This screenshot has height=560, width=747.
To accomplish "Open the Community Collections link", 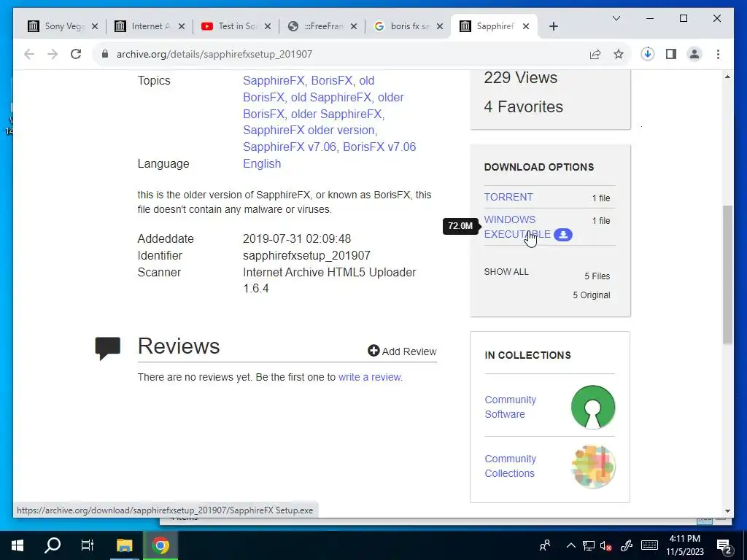I will tap(510, 466).
